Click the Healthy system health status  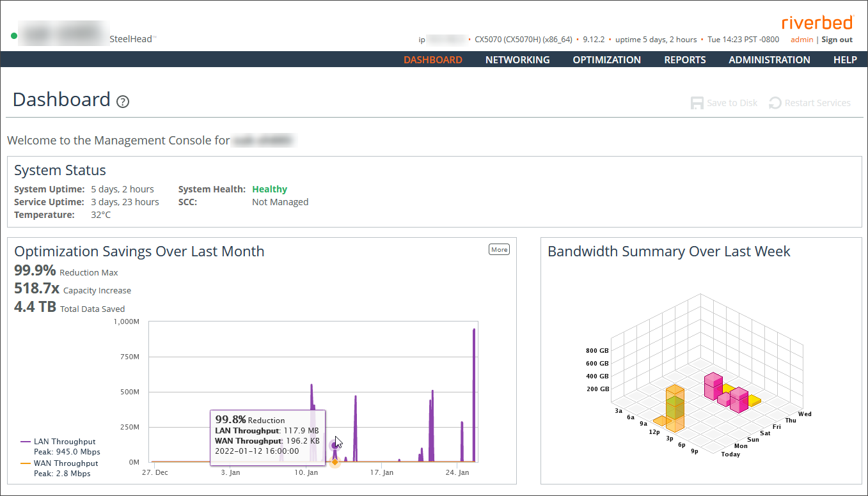(x=269, y=189)
